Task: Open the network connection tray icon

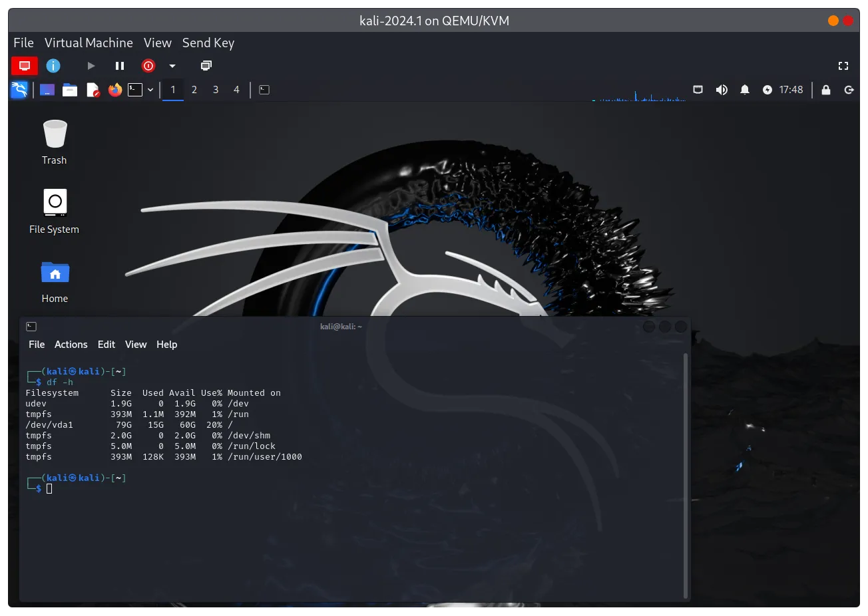Action: [x=698, y=90]
